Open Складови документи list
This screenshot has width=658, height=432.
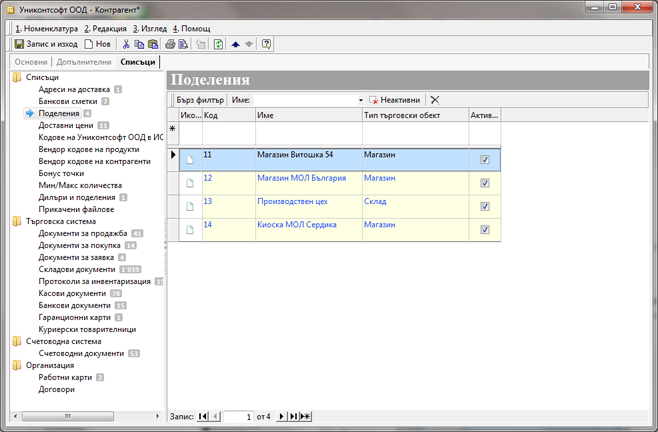point(76,270)
